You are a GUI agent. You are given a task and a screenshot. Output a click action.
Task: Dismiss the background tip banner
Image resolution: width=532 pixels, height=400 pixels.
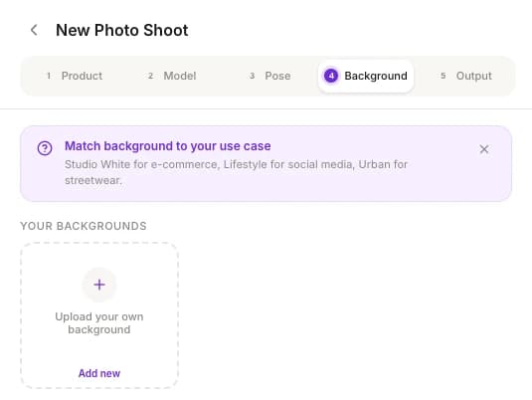coord(484,149)
